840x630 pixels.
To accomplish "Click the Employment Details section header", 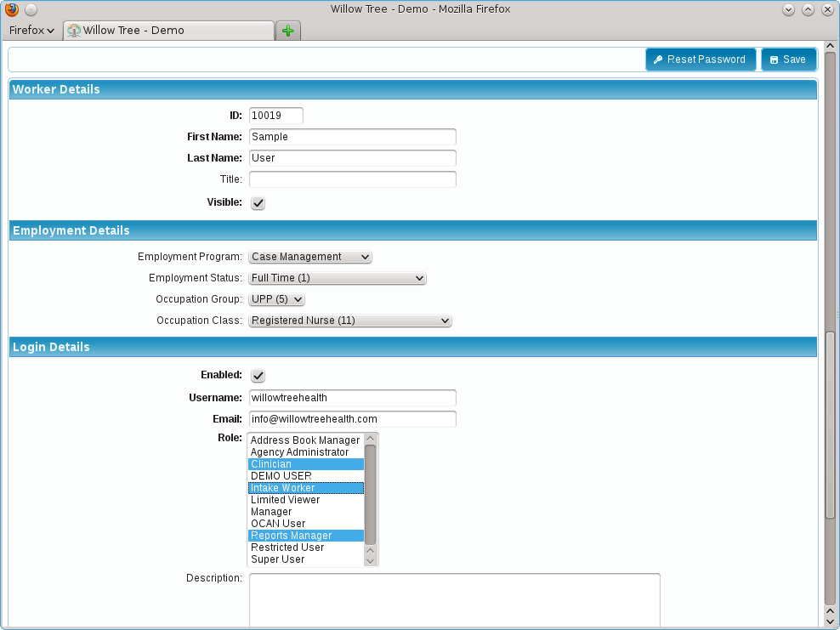I will [x=413, y=230].
